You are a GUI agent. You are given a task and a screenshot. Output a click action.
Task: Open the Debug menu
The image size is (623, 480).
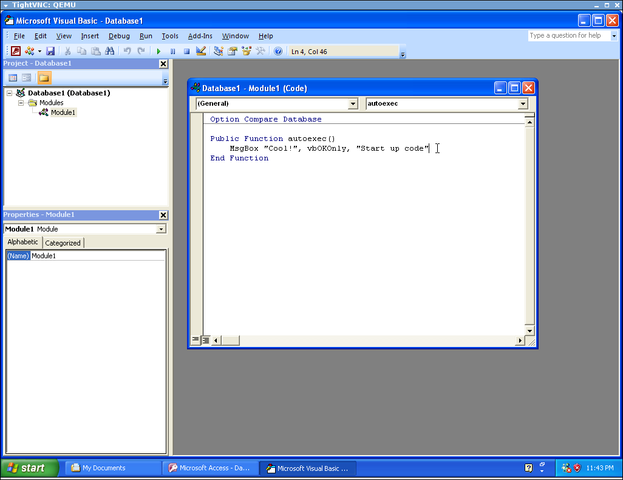click(119, 36)
